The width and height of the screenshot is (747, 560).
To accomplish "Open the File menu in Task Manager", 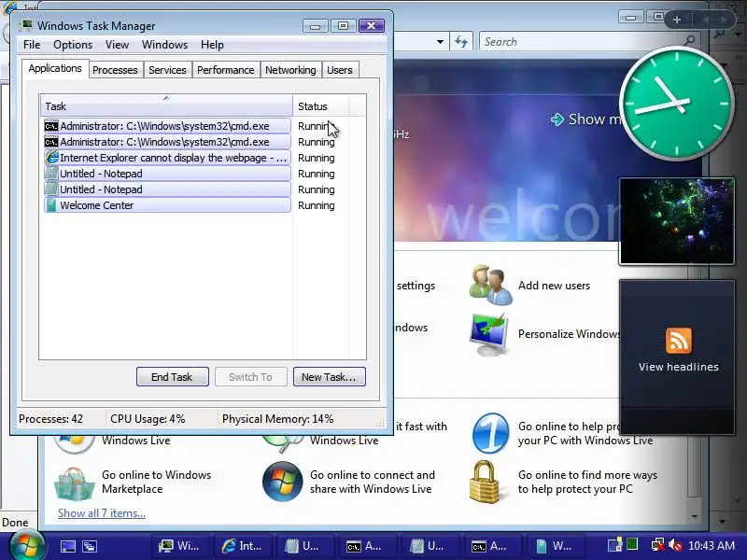I will click(x=32, y=45).
